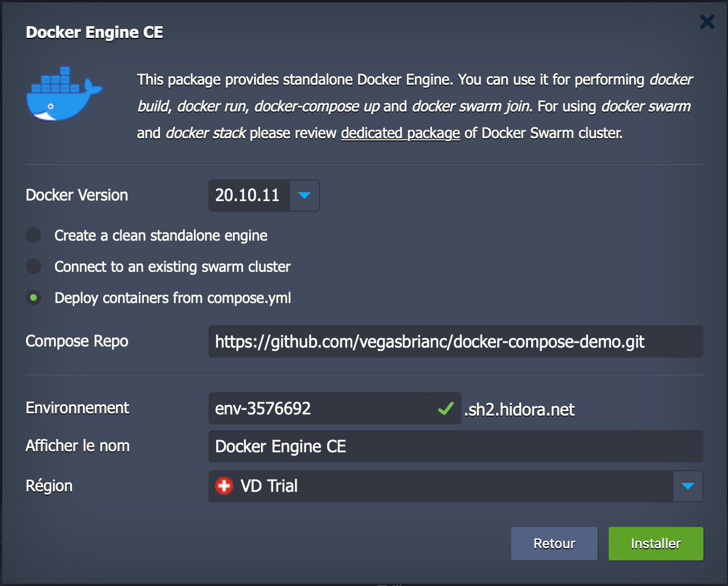Click the Docker Version label
Viewport: 728px width, 586px height.
point(77,195)
